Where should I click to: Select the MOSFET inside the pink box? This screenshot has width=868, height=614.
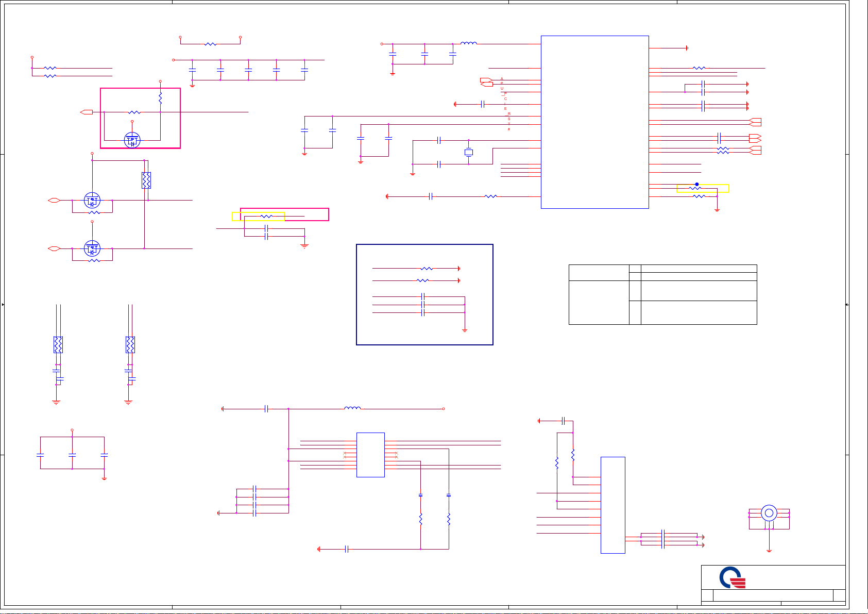point(132,140)
